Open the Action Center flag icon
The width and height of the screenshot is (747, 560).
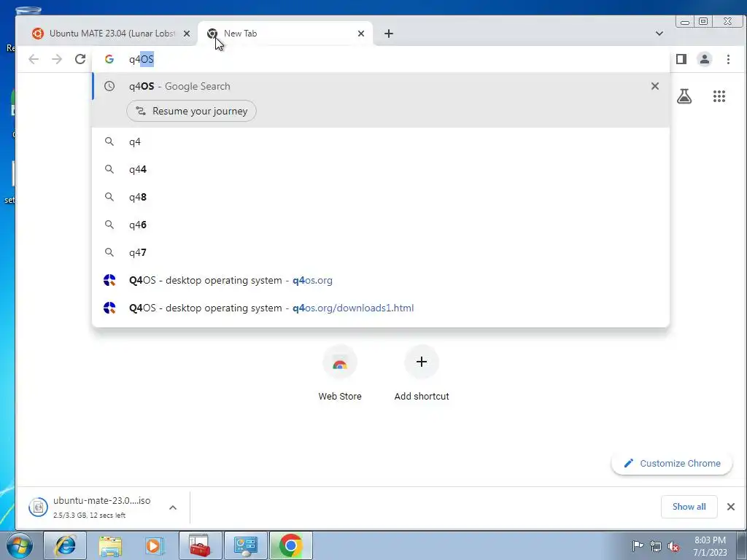pyautogui.click(x=638, y=545)
